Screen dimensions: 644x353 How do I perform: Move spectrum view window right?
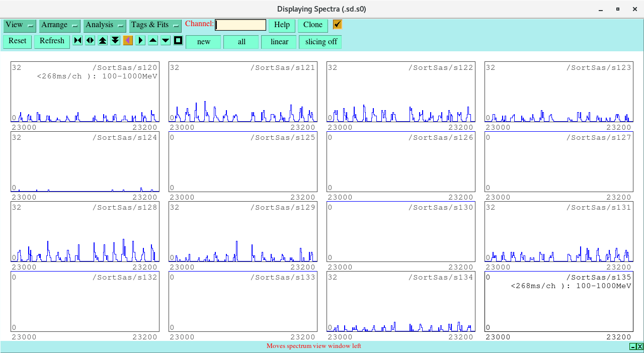coord(140,41)
